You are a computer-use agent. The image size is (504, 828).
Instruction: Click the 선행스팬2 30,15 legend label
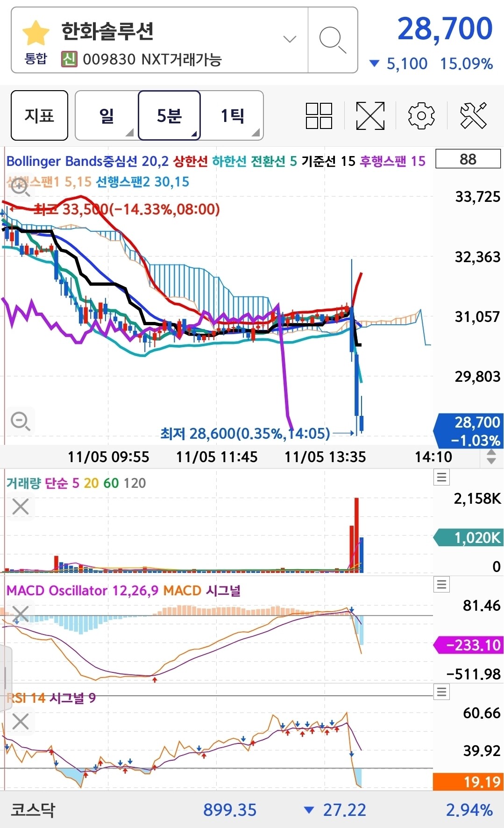point(142,181)
